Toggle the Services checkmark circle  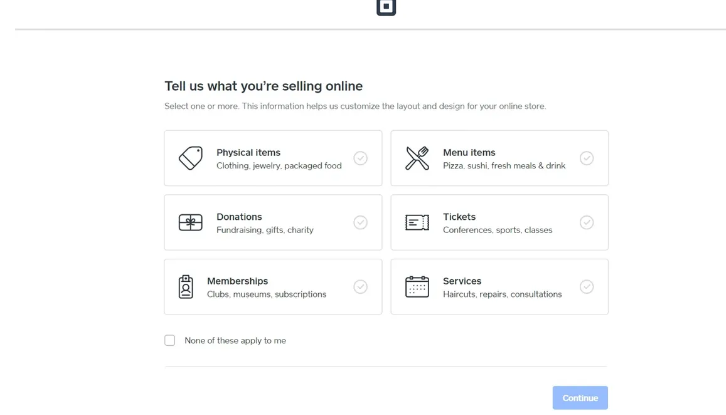[x=587, y=287]
